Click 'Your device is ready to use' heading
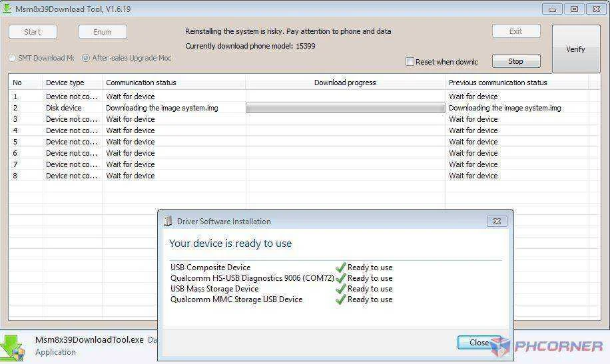This screenshot has width=610, height=364. pyautogui.click(x=230, y=244)
